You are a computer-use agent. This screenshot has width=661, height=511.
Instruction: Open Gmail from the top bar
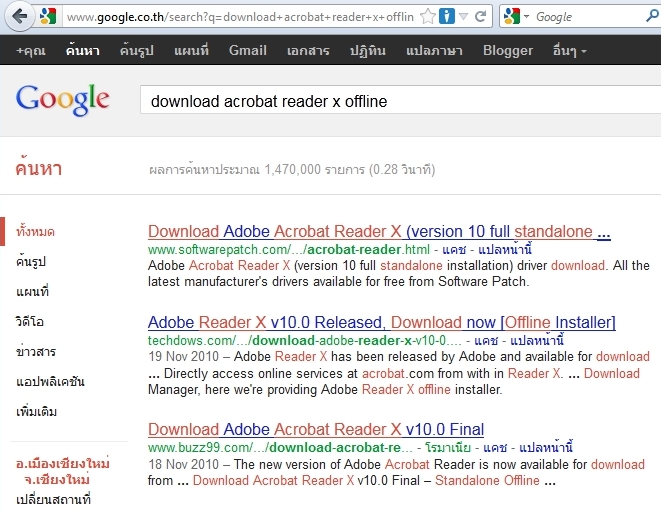(x=247, y=51)
